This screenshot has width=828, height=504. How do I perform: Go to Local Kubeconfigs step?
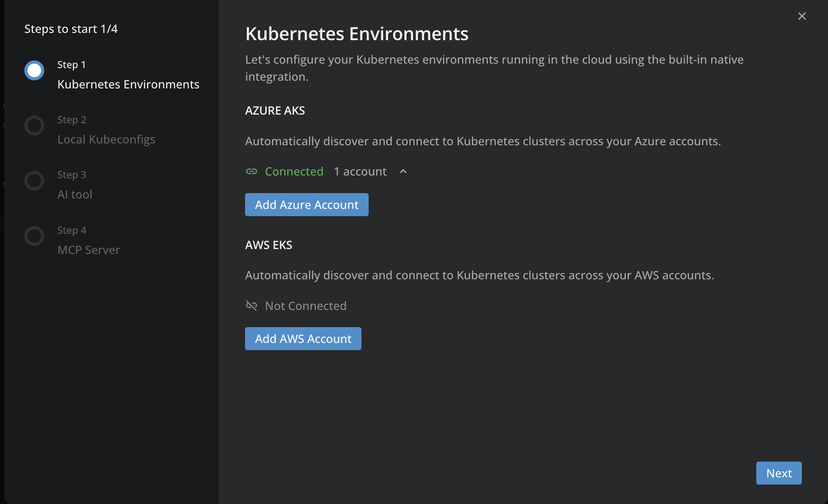tap(106, 139)
